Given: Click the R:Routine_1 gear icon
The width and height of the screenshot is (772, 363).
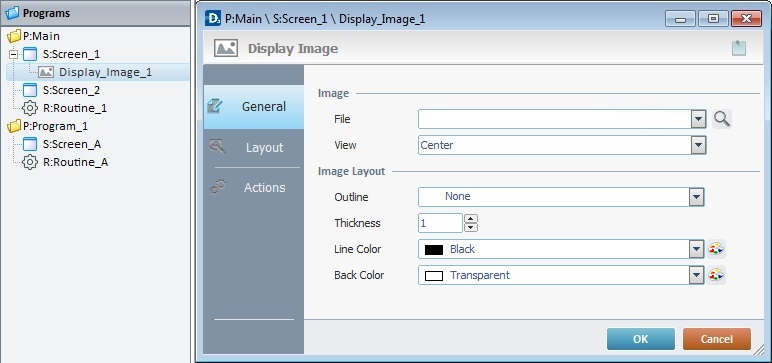Looking at the screenshot, I should coord(30,108).
